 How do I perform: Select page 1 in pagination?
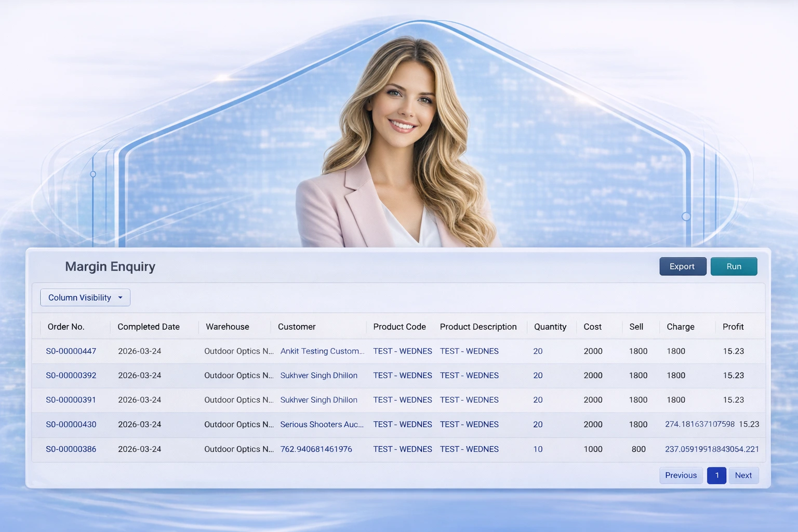(x=716, y=475)
